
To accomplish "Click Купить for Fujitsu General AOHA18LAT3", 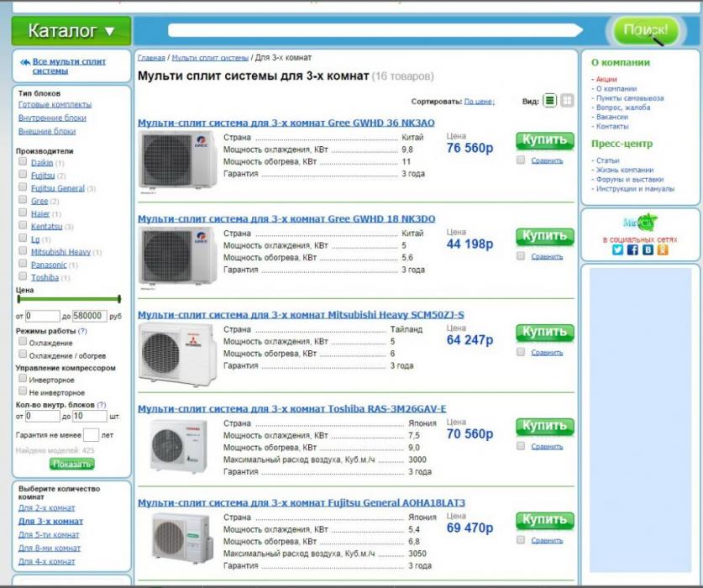I will pyautogui.click(x=545, y=520).
